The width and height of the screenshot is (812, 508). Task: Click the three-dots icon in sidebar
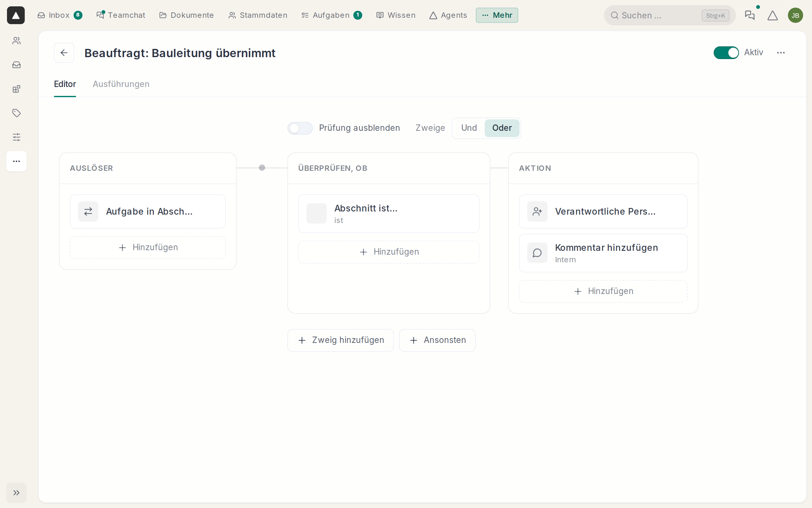tap(16, 161)
